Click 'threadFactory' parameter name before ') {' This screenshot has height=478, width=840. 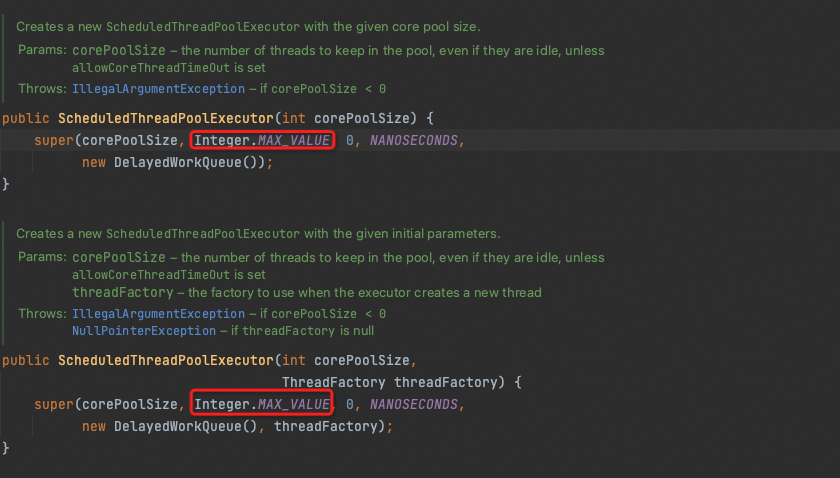(x=446, y=383)
